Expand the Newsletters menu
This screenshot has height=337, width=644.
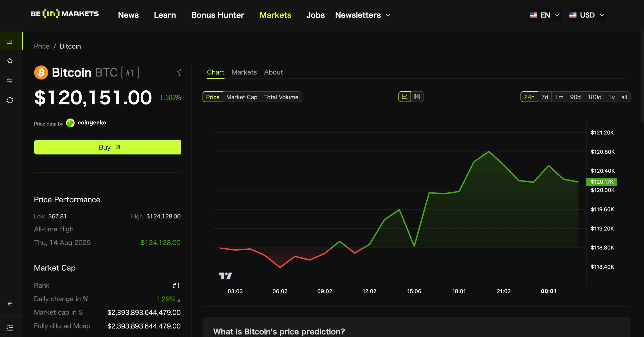[x=363, y=15]
